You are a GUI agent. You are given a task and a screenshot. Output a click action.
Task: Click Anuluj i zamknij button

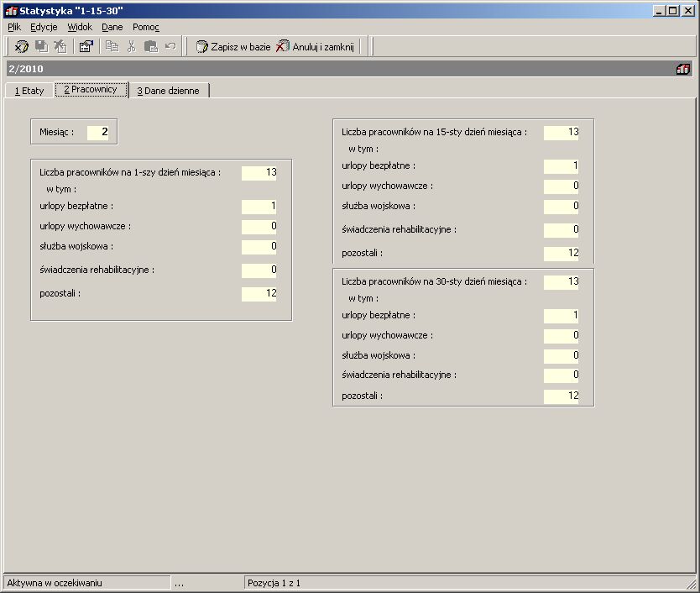point(316,46)
